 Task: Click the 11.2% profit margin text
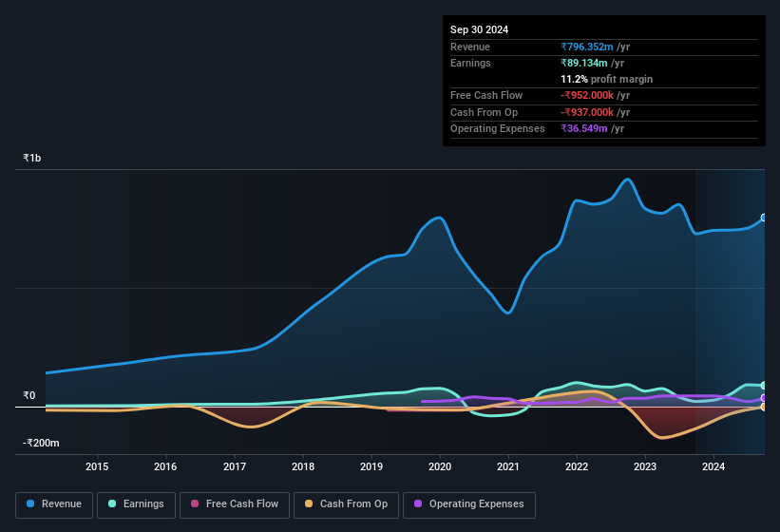coord(607,80)
